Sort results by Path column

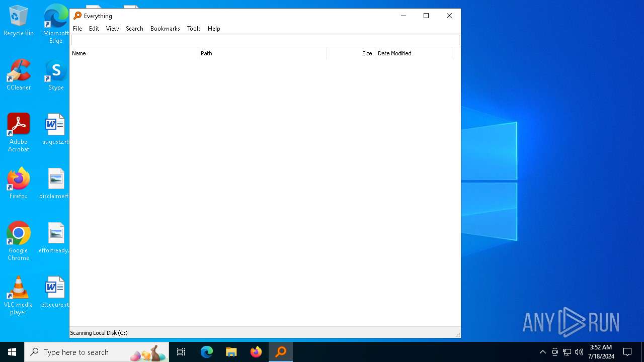(x=263, y=53)
